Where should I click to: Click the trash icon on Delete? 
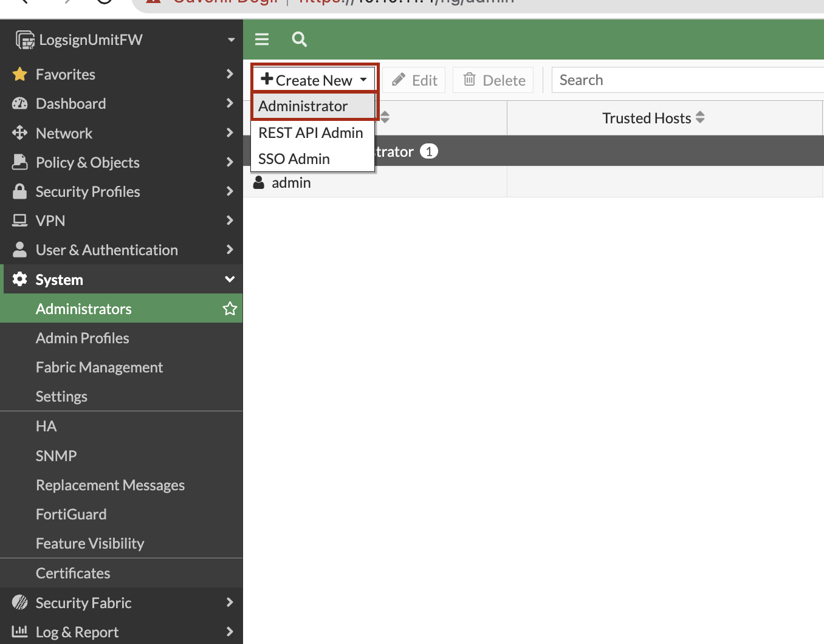470,79
